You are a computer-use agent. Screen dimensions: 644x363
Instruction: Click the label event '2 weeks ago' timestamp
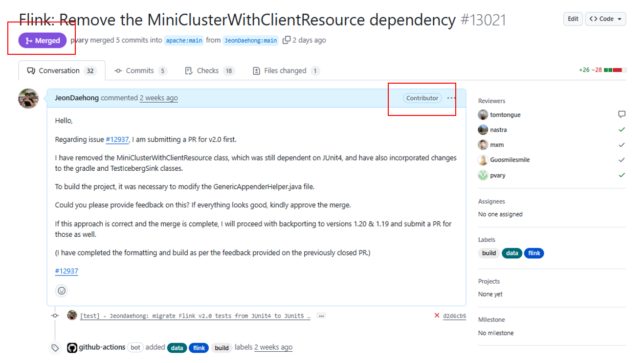273,347
